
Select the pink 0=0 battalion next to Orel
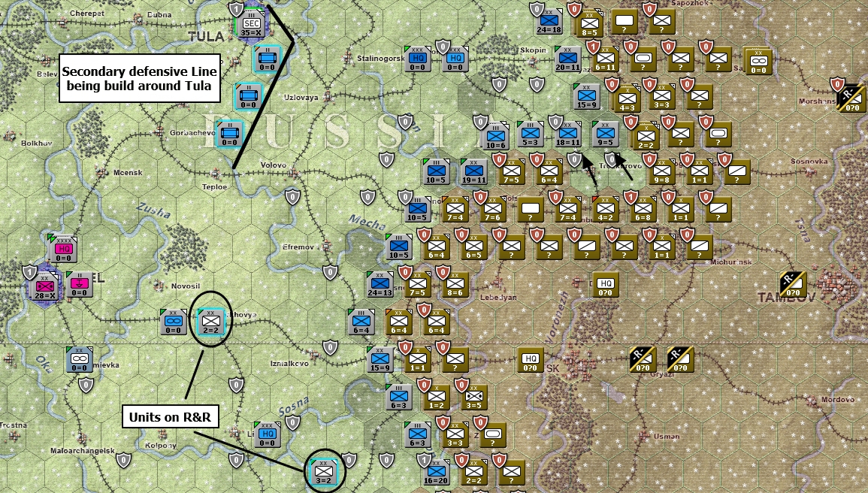[x=79, y=285]
